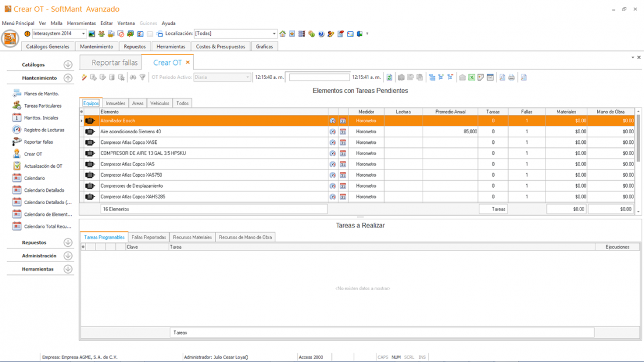The image size is (644, 362).
Task: Expand the Repuestos sidebar section
Action: 68,243
